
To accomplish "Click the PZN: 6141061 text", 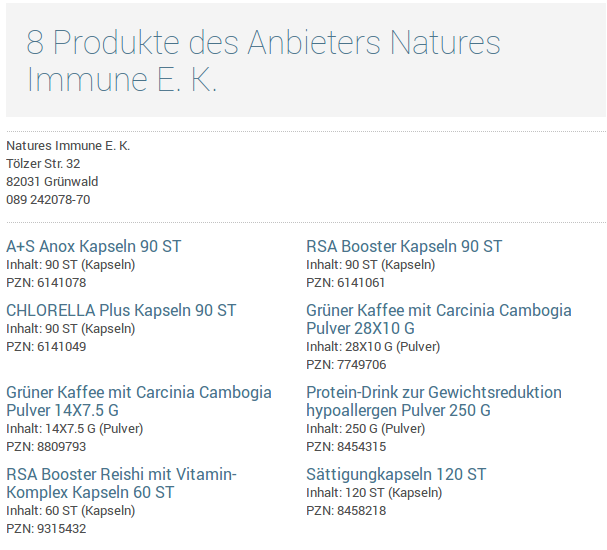I will tap(345, 283).
